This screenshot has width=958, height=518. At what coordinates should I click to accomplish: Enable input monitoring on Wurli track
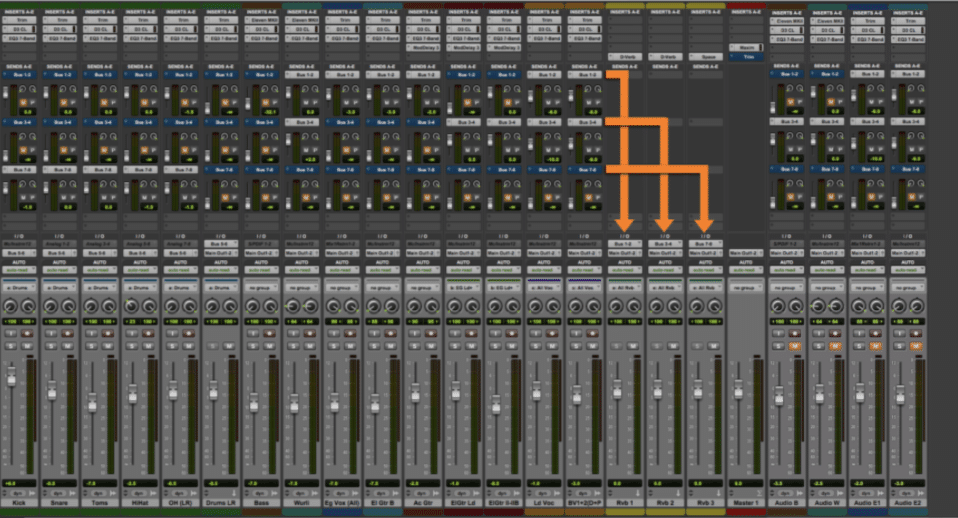coord(293,334)
